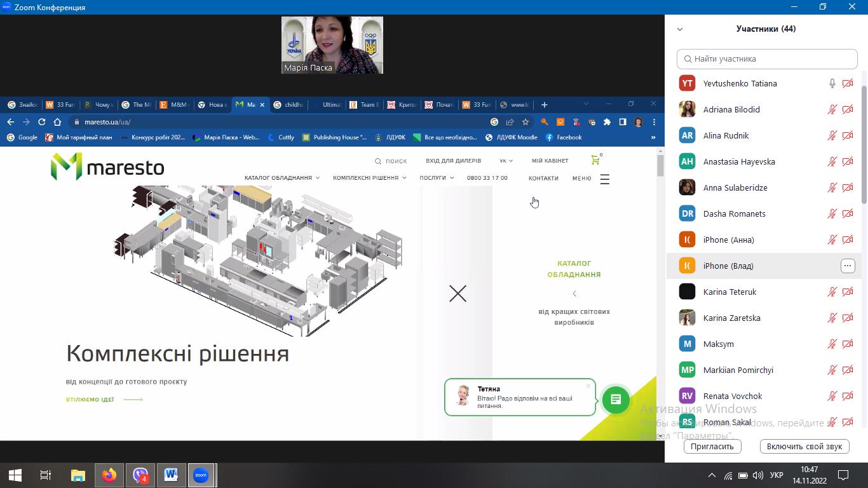Click the hamburger menu icon beside МЕНЮ
This screenshot has height=488, width=868.
point(604,179)
